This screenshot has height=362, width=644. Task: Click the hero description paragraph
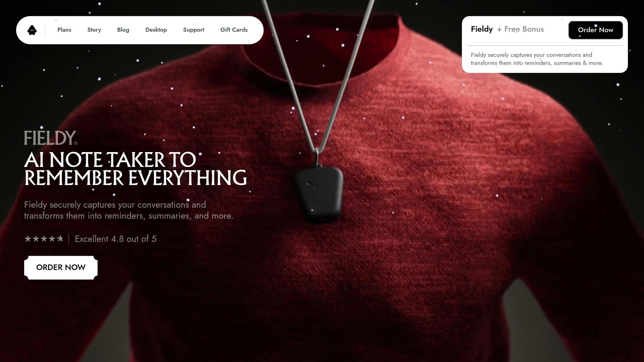128,210
